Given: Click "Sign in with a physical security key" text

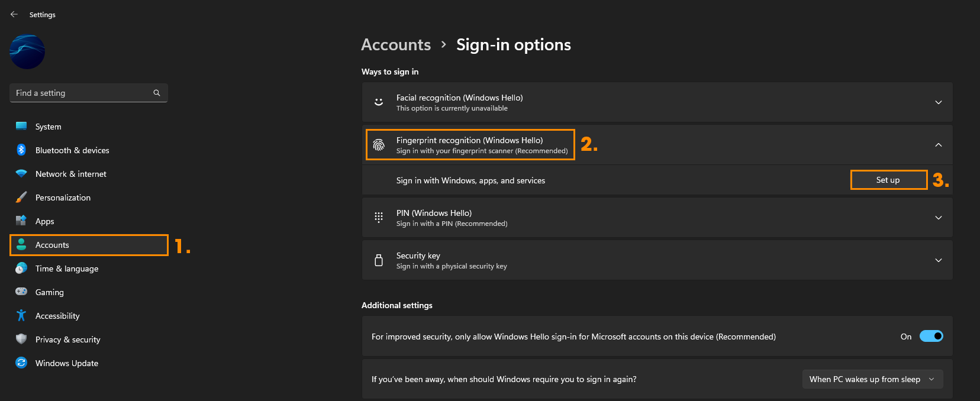Looking at the screenshot, I should click(452, 266).
